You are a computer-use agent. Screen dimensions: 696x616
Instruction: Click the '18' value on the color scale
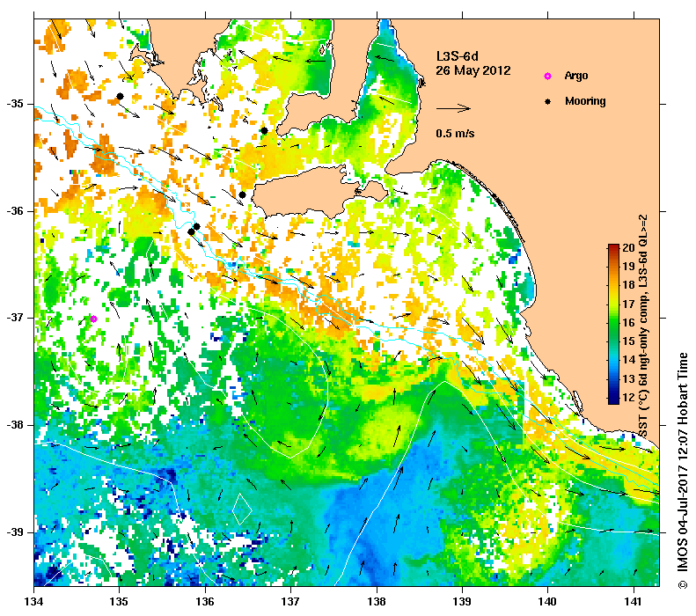(x=628, y=285)
